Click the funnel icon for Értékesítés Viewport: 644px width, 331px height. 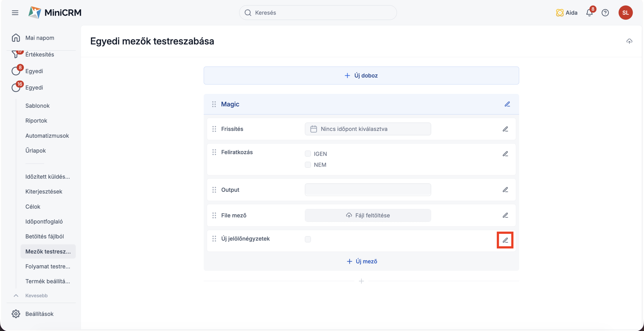pos(16,54)
